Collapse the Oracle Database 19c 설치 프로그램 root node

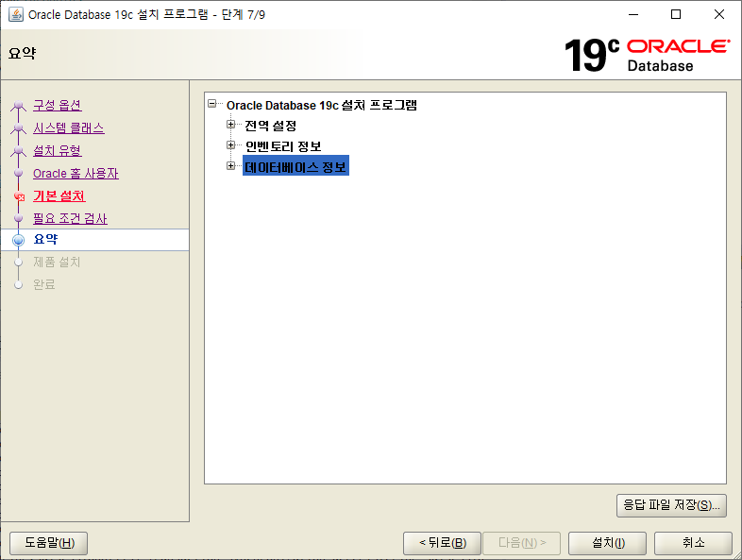pyautogui.click(x=212, y=103)
